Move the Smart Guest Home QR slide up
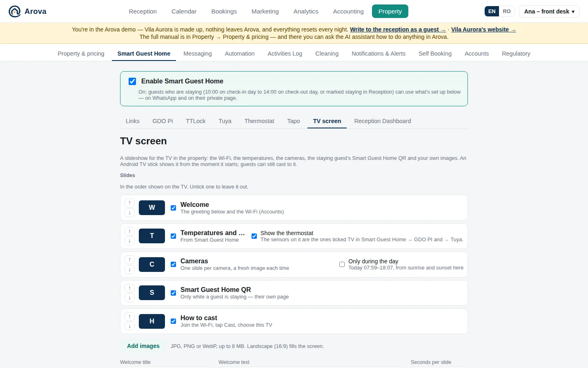Screen dimensions: 588x368 [129, 288]
